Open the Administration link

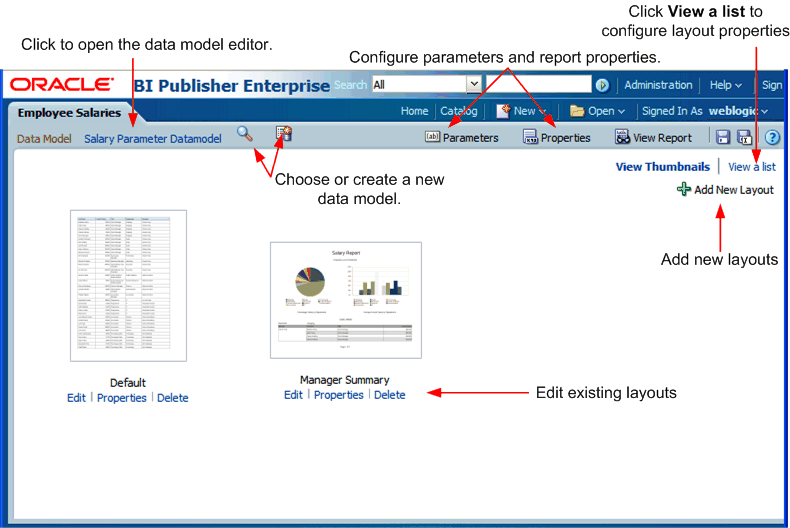(658, 85)
